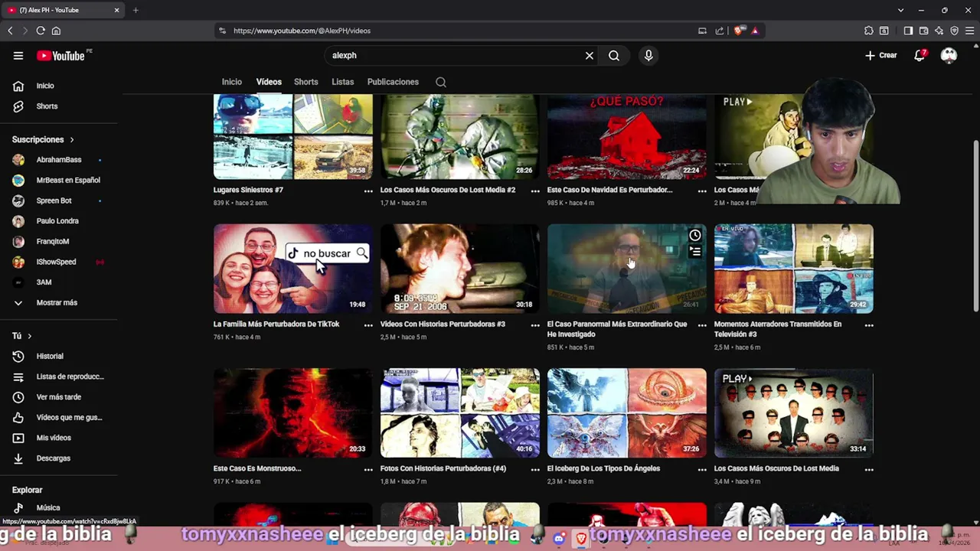Play El Iceberg De Los Tipos De Ángeles thumbnail

[627, 413]
